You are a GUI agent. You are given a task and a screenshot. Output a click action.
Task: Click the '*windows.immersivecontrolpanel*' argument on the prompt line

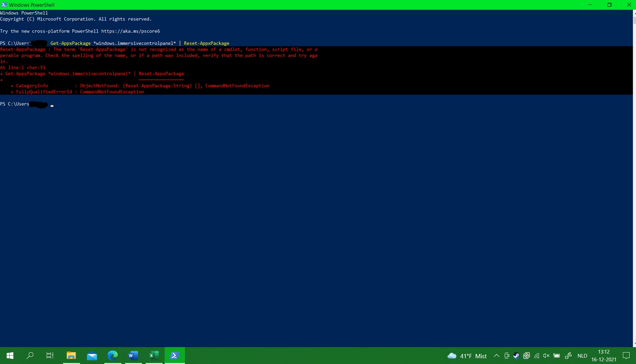click(135, 43)
